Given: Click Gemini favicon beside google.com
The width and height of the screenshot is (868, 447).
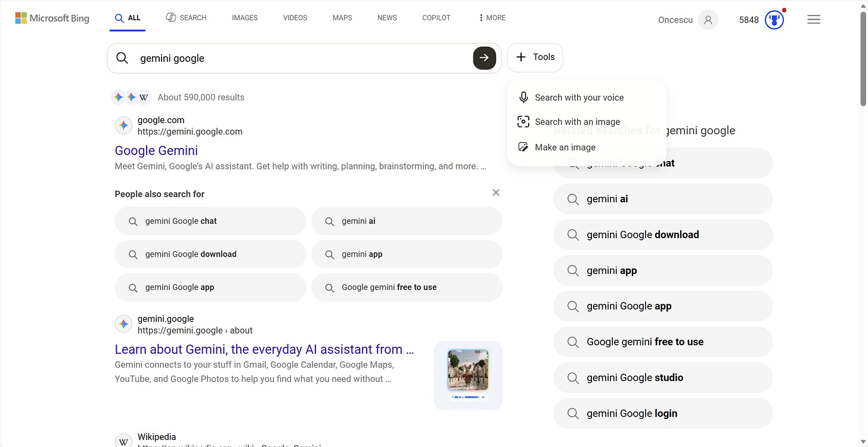Looking at the screenshot, I should (123, 125).
